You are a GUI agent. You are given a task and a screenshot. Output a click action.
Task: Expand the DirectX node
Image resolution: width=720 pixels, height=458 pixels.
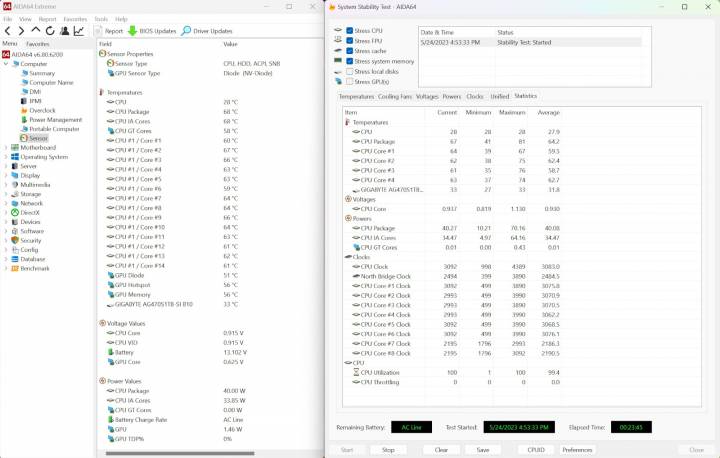click(6, 213)
